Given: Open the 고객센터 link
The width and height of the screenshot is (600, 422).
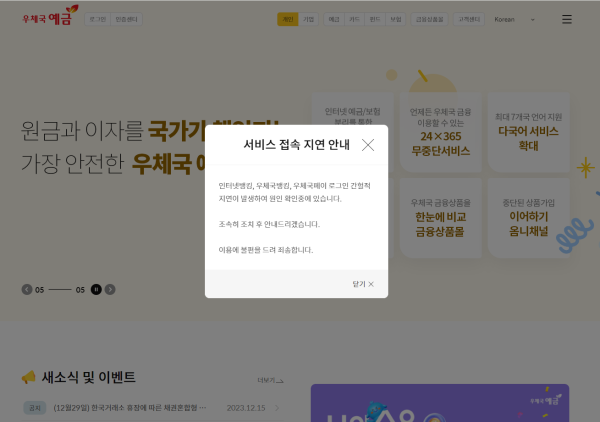Looking at the screenshot, I should 469,19.
